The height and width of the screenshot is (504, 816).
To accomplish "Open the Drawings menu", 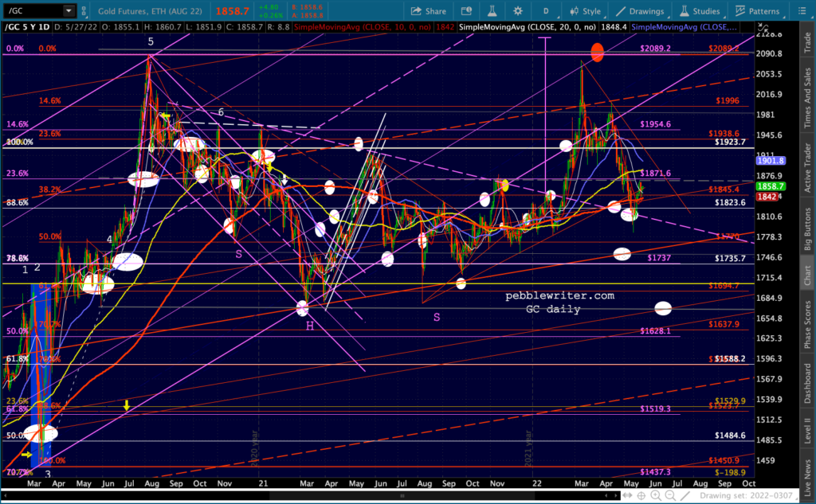I will click(640, 11).
